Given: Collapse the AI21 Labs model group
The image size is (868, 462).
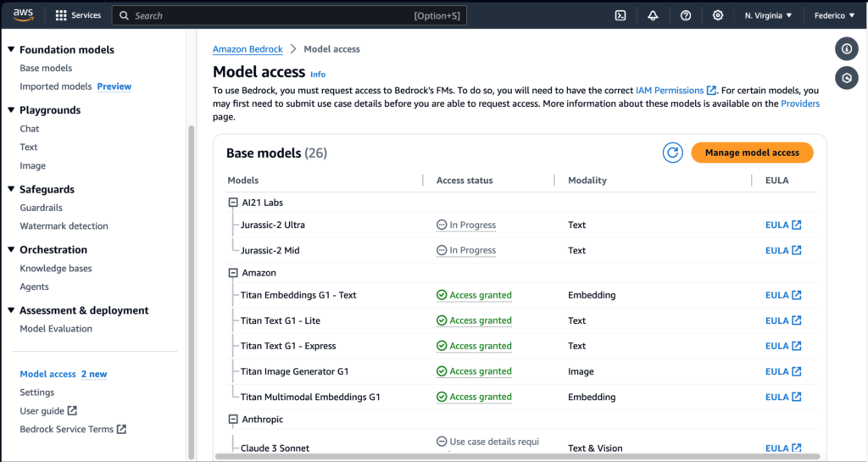Looking at the screenshot, I should [233, 203].
